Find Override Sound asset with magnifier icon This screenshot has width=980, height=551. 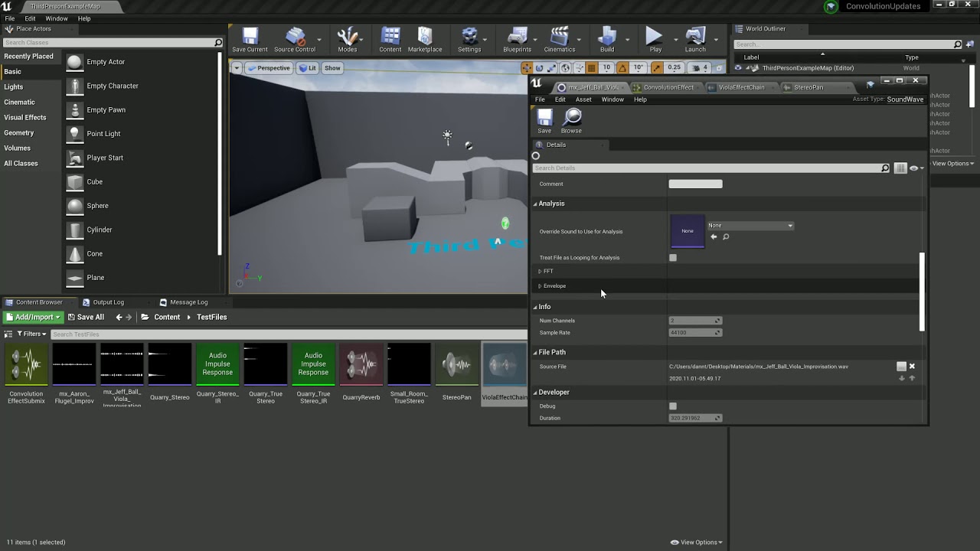pyautogui.click(x=726, y=236)
